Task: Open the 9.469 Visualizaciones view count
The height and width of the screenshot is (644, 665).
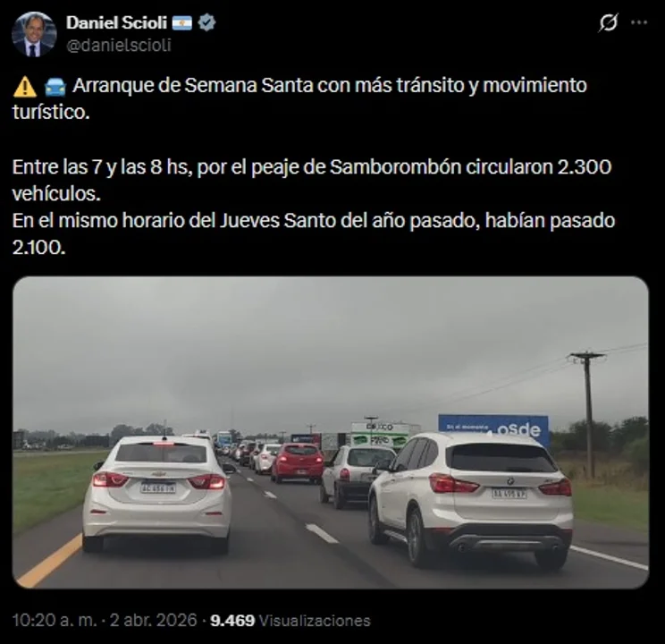Action: click(290, 620)
